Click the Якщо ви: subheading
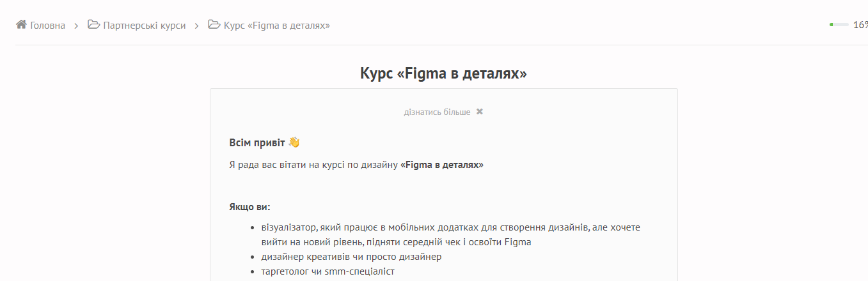 click(x=249, y=207)
